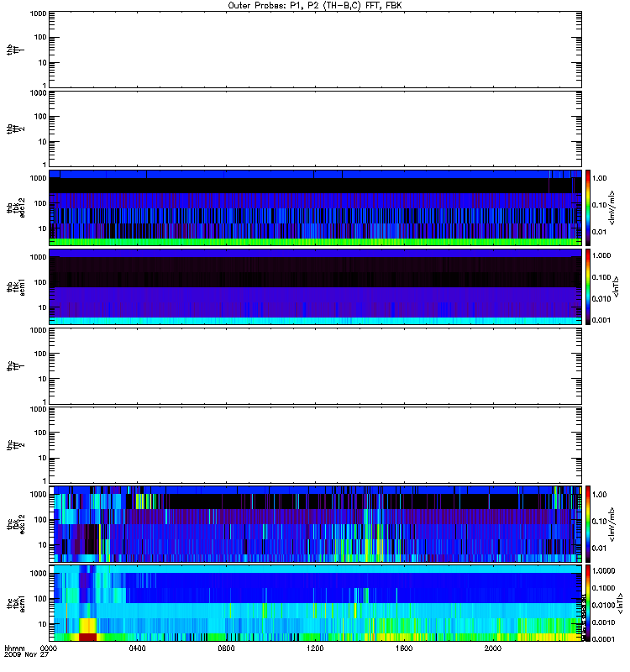This screenshot has height=672, width=630.
Task: Click the '1' y-tick of thc fff 2 panel
Action: tap(45, 480)
